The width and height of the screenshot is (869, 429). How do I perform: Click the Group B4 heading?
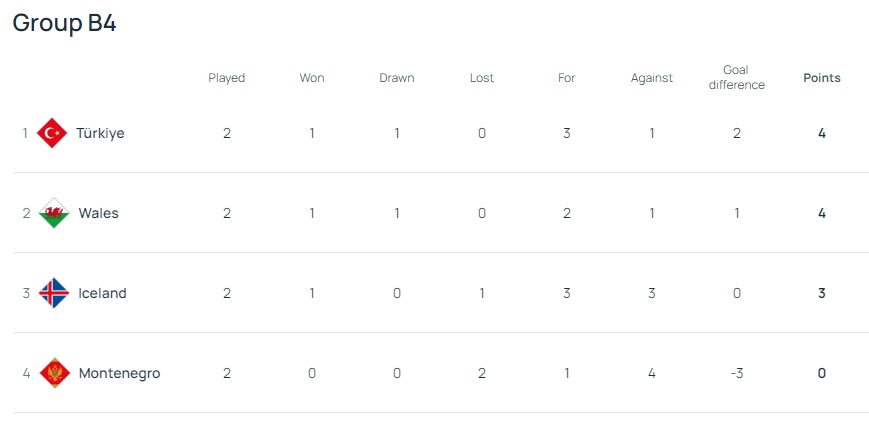64,24
